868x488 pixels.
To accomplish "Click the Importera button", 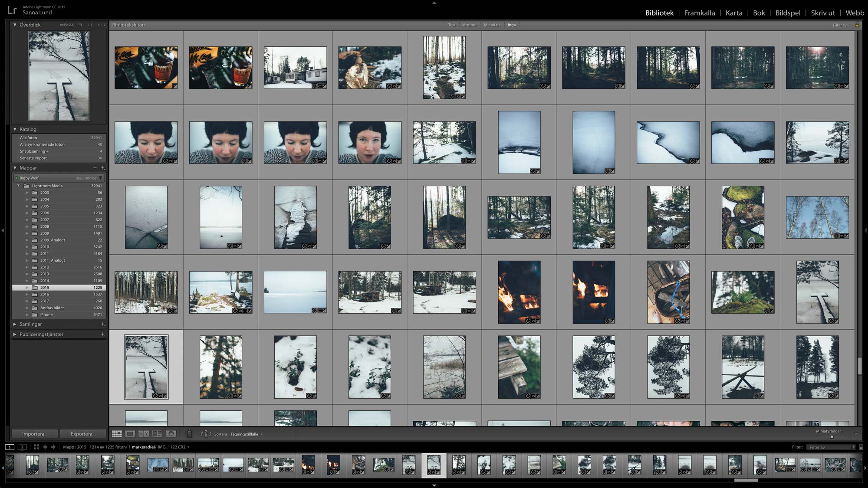I will click(35, 433).
